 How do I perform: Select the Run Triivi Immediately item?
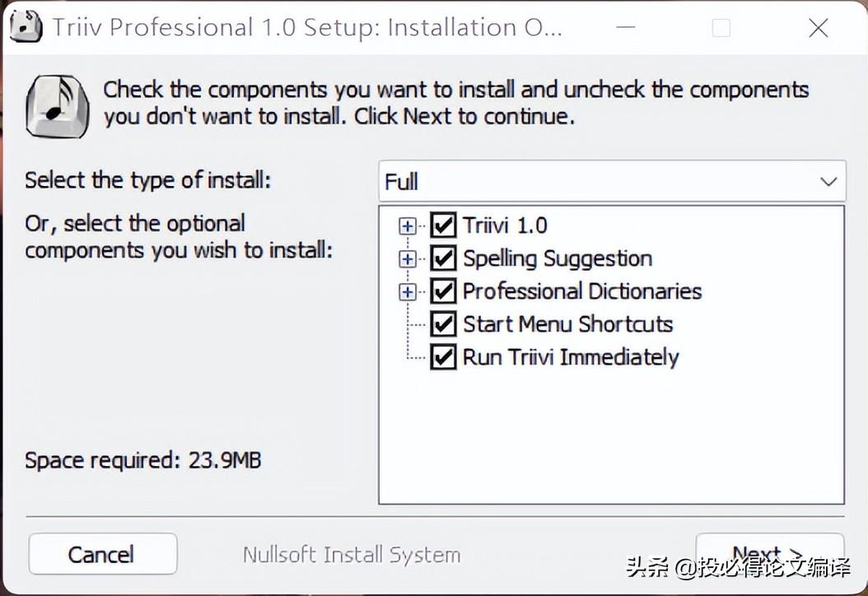point(570,357)
